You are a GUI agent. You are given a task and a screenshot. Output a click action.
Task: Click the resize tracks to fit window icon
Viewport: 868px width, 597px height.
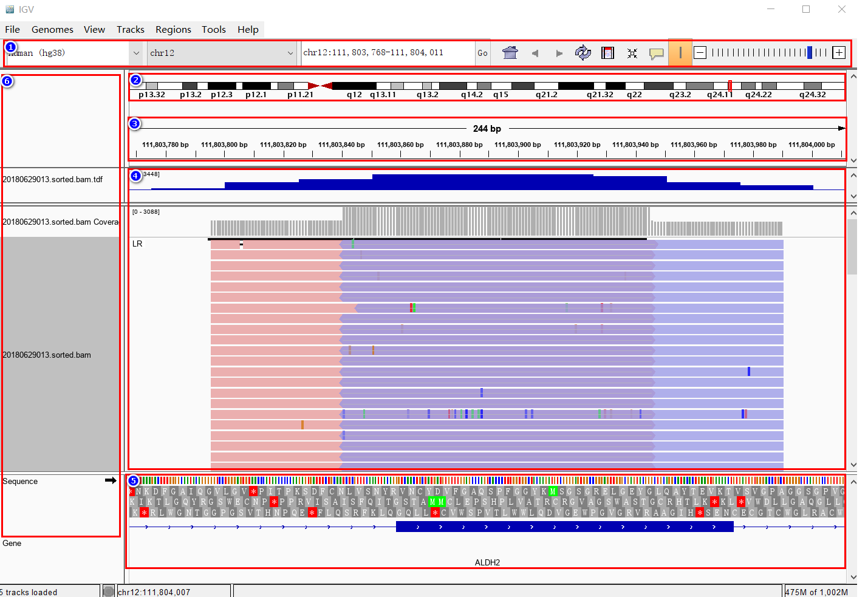[632, 53]
